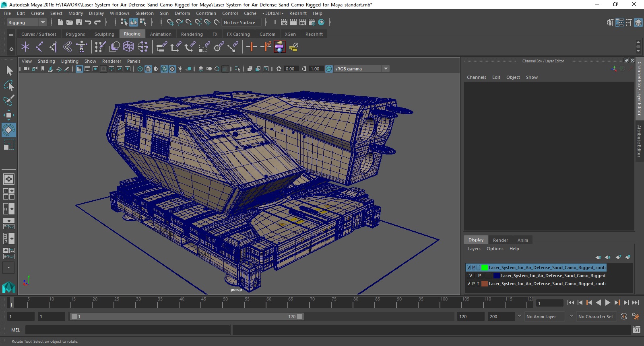Image resolution: width=644 pixels, height=346 pixels.
Task: Select the Parent Constraint shelf icon
Action: tap(161, 47)
